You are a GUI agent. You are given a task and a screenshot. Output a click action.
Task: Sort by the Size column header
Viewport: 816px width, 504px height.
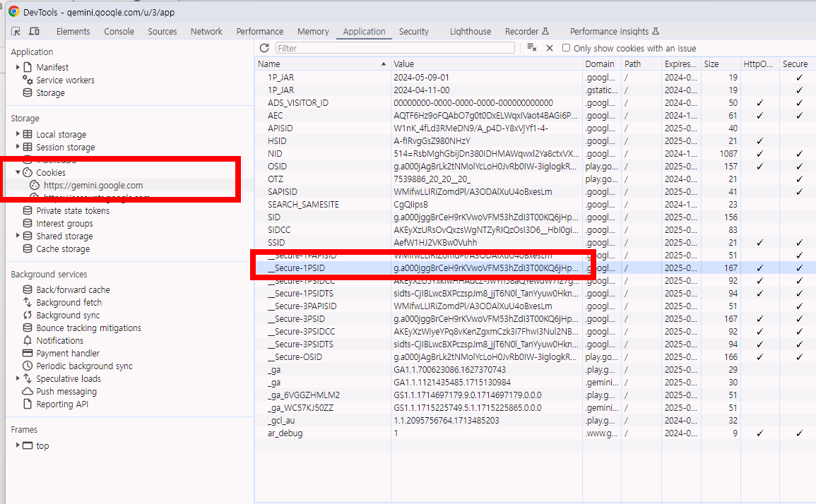click(x=721, y=64)
